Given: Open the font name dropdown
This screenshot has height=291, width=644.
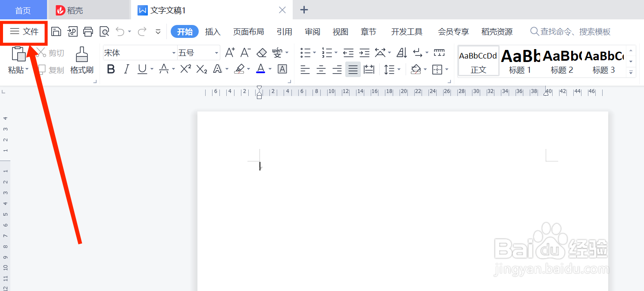Looking at the screenshot, I should (138, 52).
